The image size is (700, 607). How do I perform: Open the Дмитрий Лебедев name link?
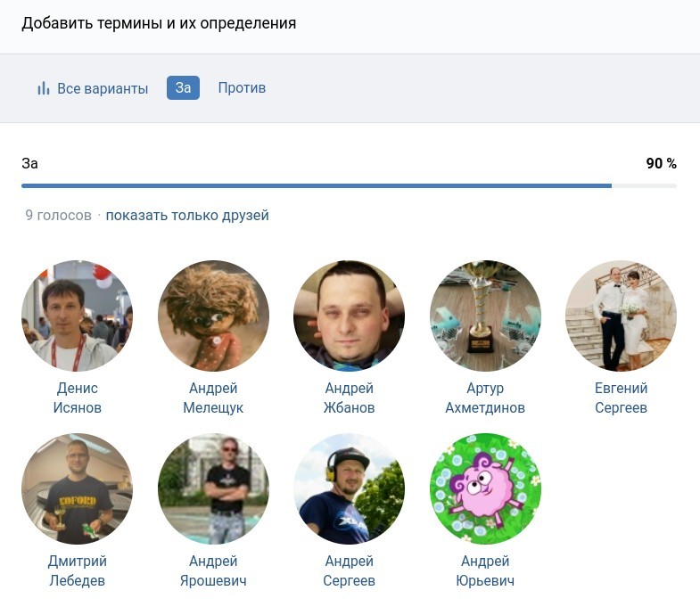tap(77, 570)
